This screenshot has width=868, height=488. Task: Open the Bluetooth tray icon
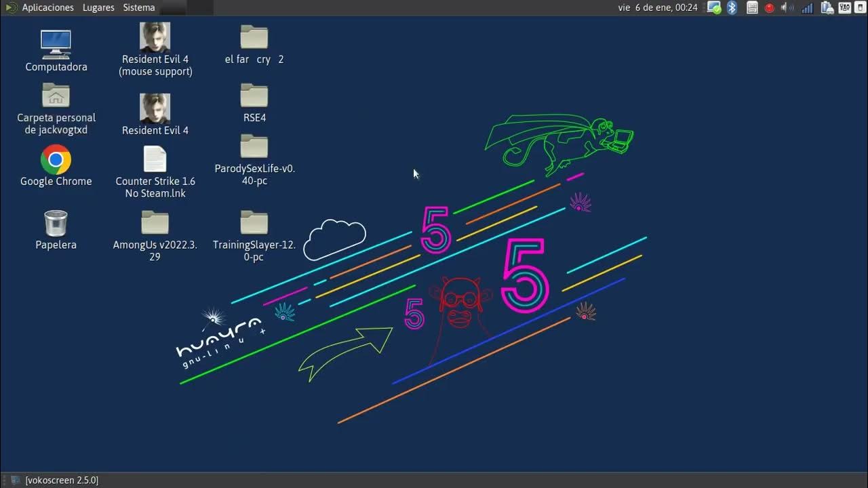(x=732, y=7)
